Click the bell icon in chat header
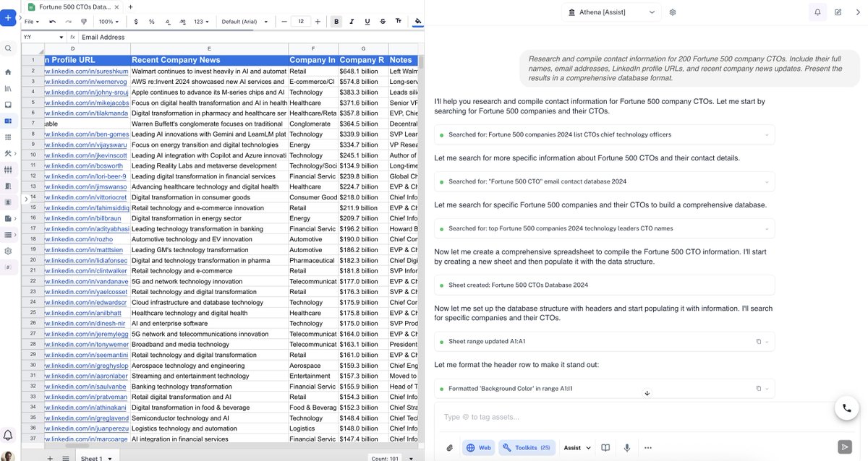868x461 pixels. tap(817, 12)
